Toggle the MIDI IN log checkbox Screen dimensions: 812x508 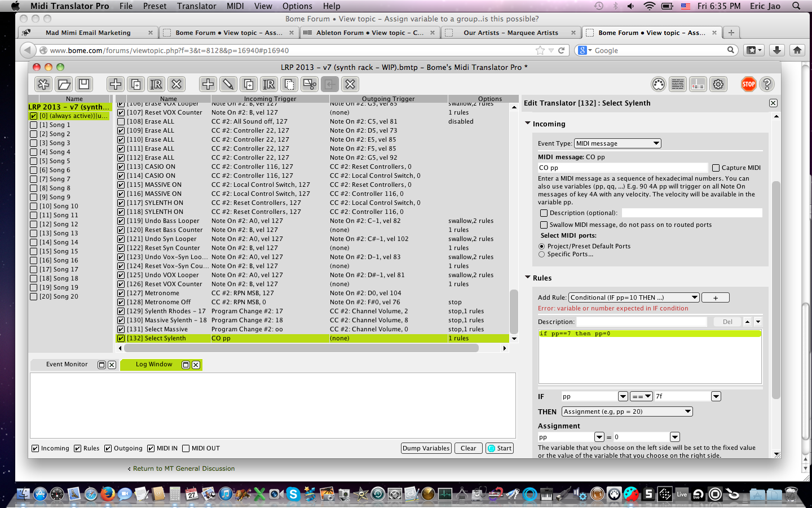pos(151,449)
